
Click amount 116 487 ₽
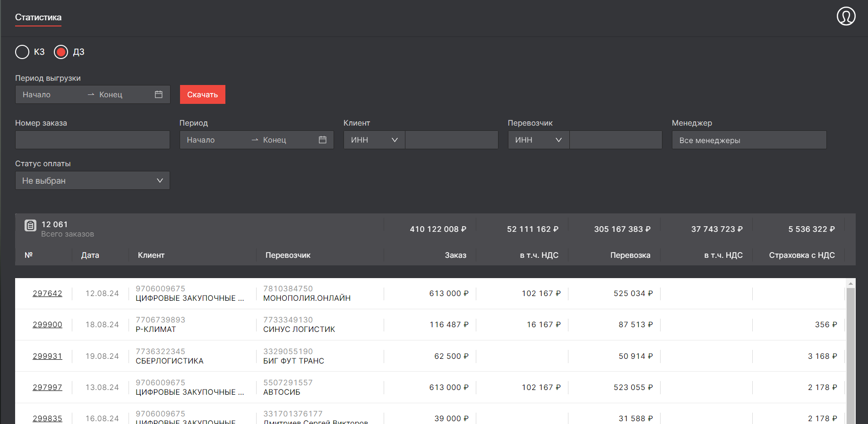(x=449, y=324)
